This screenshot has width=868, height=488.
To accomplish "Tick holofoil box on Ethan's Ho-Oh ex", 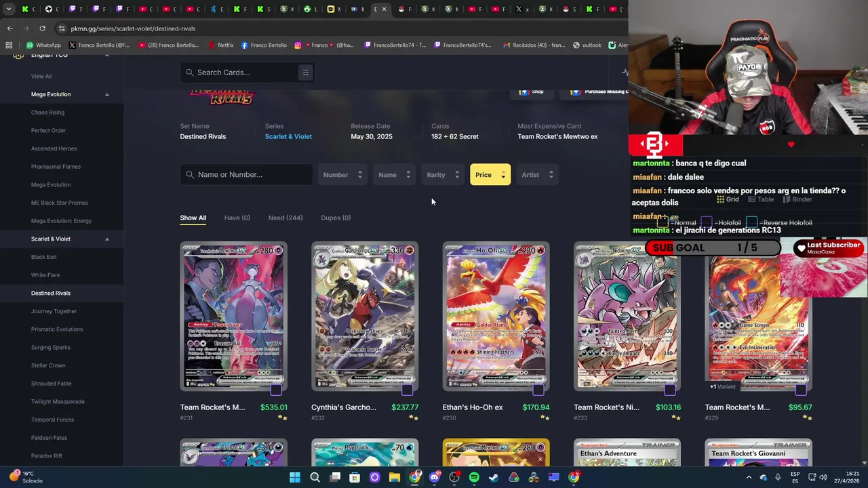I will [538, 390].
